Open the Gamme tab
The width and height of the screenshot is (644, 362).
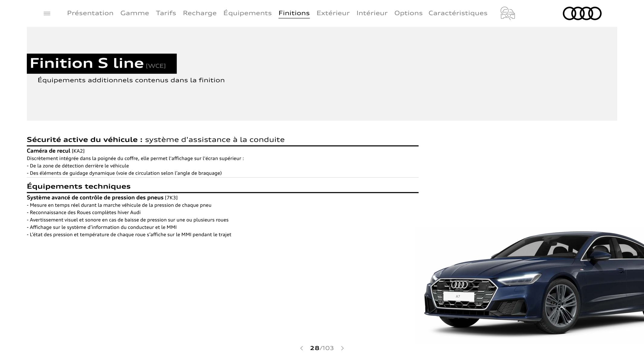click(x=135, y=13)
